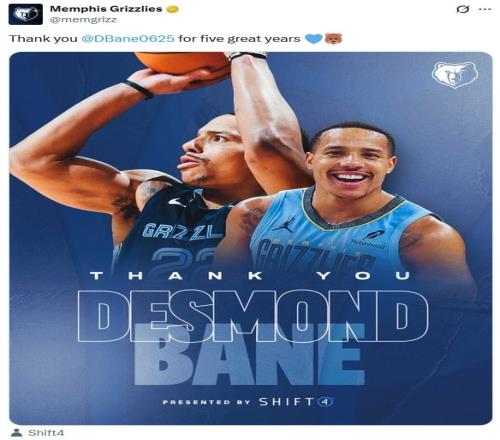Click the outlined DESMOND lettering
The image size is (500, 440).
252,315
